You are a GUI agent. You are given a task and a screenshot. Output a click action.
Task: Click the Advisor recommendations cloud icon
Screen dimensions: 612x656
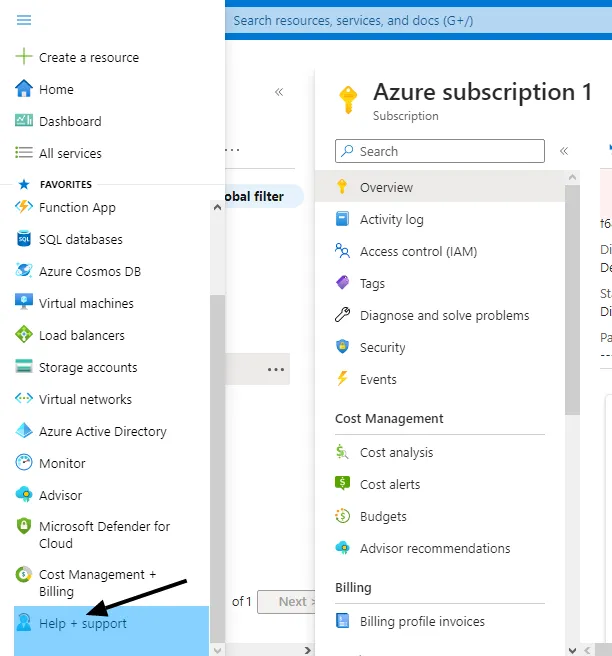click(x=342, y=548)
